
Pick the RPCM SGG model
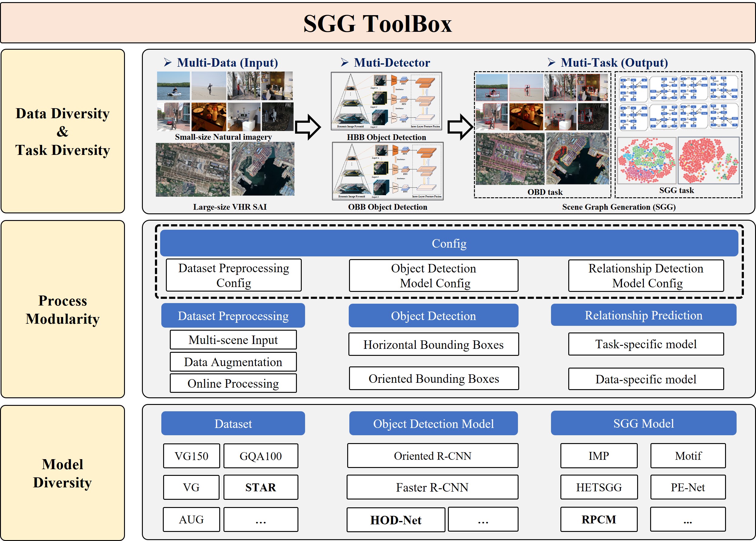coord(598,519)
